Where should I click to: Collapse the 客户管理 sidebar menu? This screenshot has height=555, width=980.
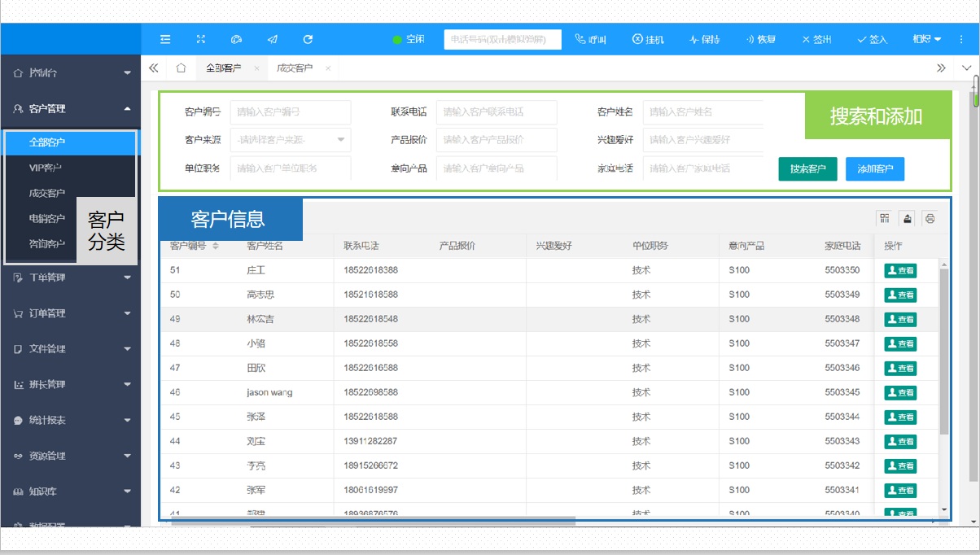(x=70, y=108)
